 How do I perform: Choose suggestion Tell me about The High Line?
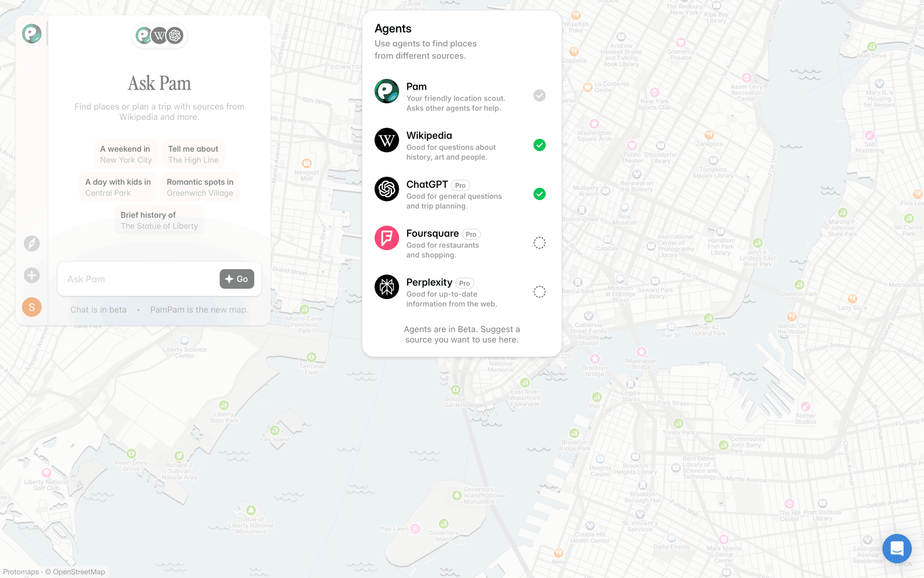(193, 154)
